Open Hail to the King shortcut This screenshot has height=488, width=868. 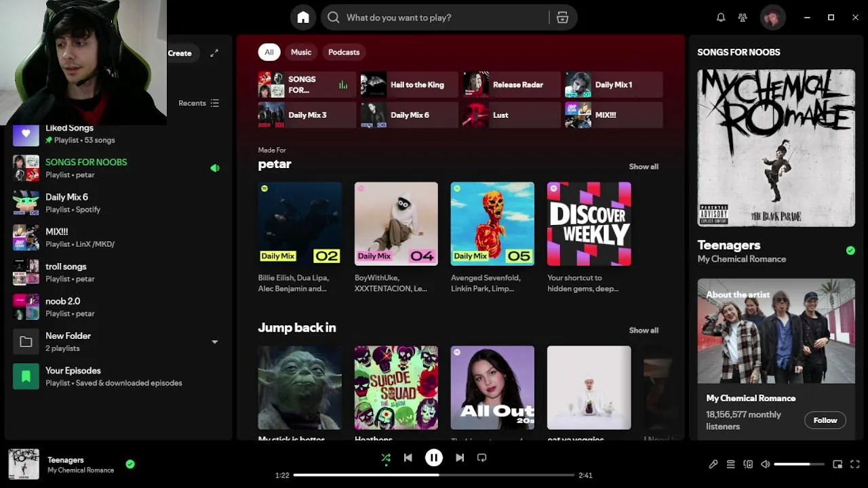[x=409, y=85]
